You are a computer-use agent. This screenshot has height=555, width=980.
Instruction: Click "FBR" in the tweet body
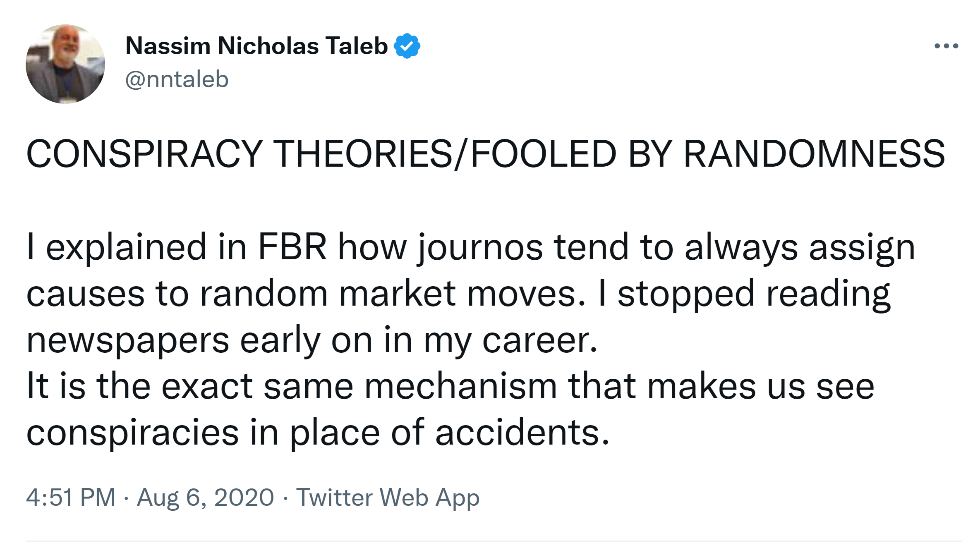tap(292, 247)
